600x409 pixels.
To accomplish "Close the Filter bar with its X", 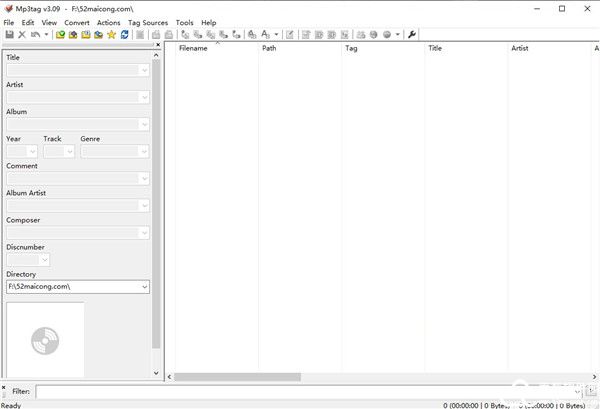I will [x=4, y=388].
